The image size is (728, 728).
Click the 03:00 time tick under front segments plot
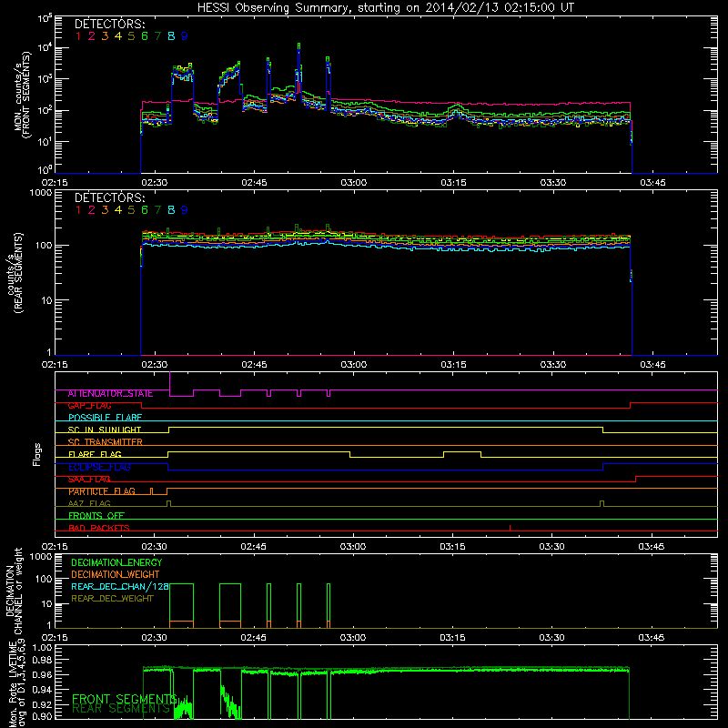(353, 183)
